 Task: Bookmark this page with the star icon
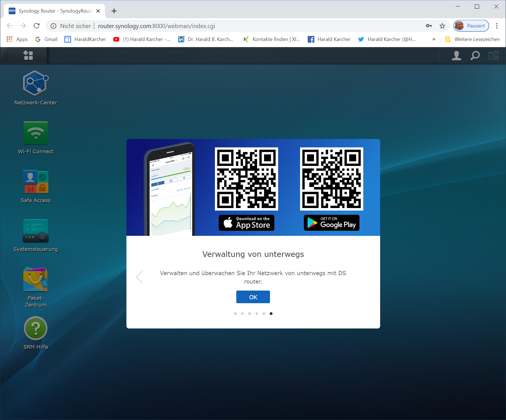443,26
